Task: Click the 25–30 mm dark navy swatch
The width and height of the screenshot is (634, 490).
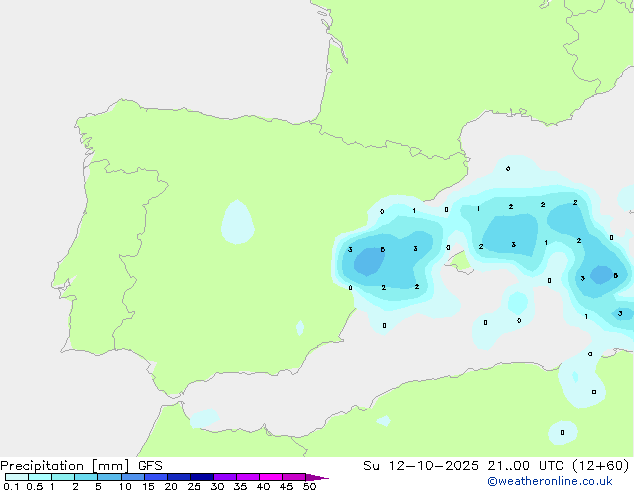Action: pos(202,477)
